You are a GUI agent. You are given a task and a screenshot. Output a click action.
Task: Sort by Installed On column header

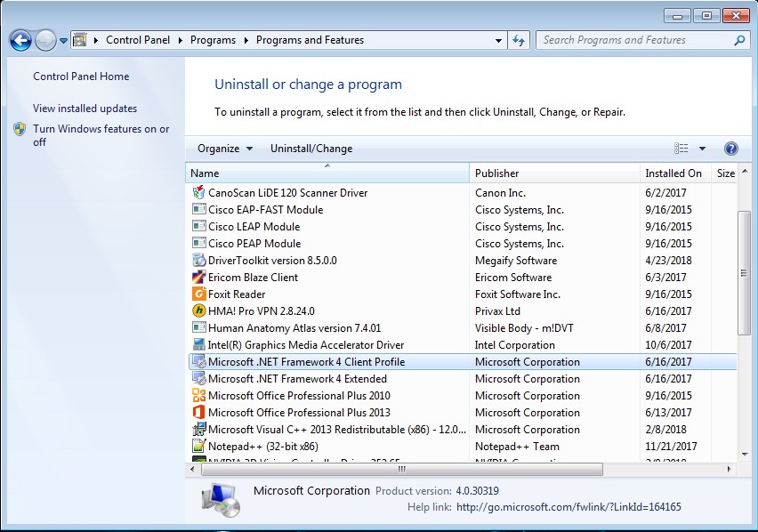(x=675, y=173)
